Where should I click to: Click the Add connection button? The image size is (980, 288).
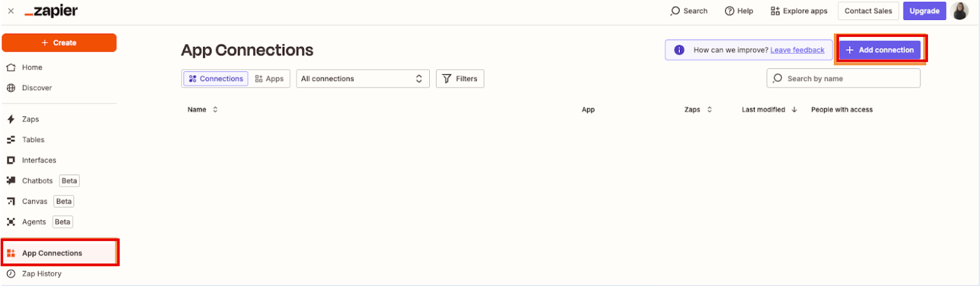point(880,50)
